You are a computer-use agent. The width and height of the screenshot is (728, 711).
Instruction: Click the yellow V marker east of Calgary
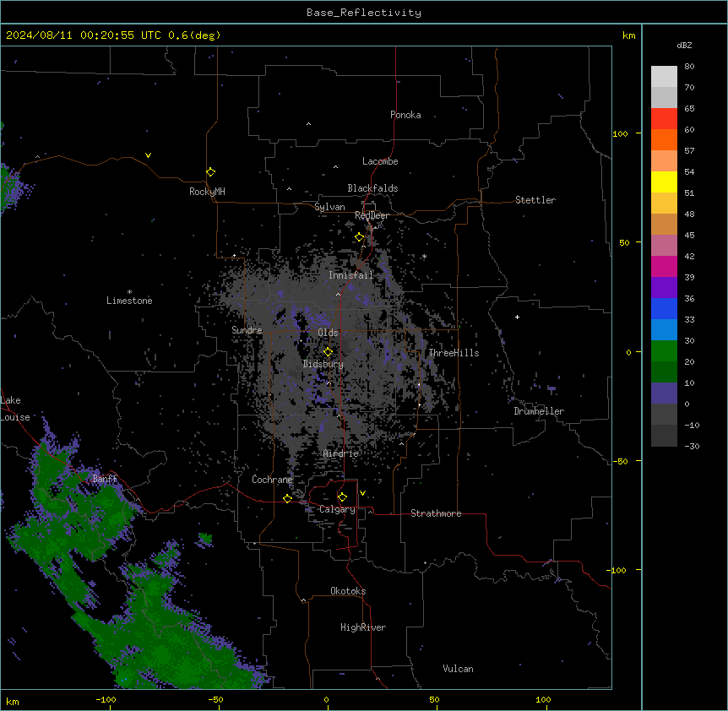[362, 493]
